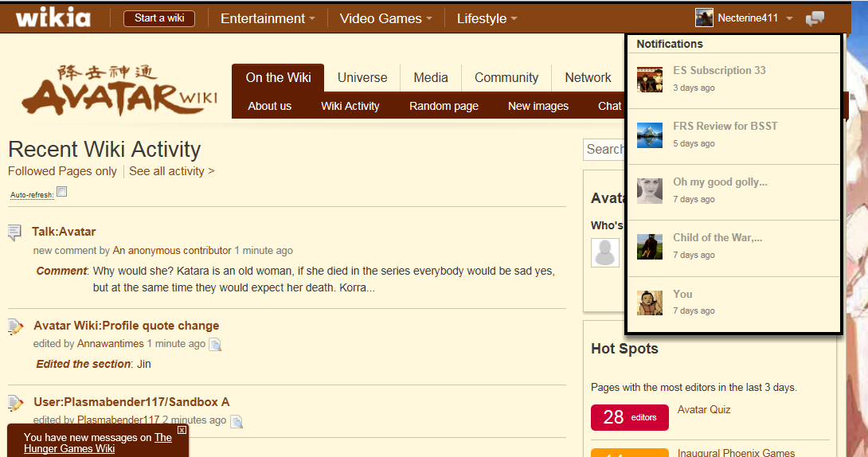Switch to the Community tab
The width and height of the screenshot is (868, 457).
pos(506,77)
